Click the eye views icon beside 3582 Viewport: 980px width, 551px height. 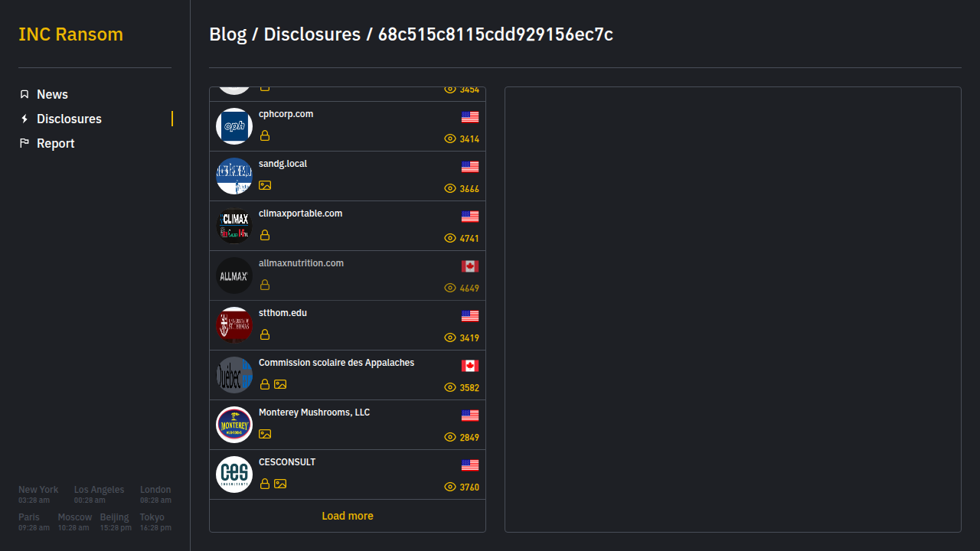(450, 387)
